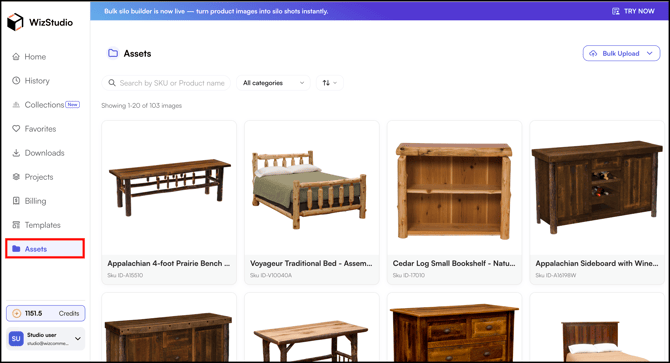Click the Assets page header folder icon
The width and height of the screenshot is (670, 363).
pyautogui.click(x=113, y=53)
